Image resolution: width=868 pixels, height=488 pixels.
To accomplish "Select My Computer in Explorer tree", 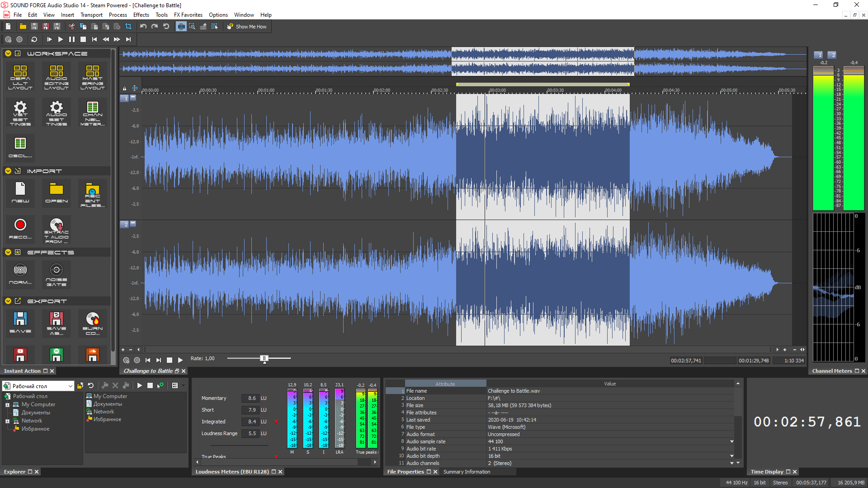I will point(38,404).
